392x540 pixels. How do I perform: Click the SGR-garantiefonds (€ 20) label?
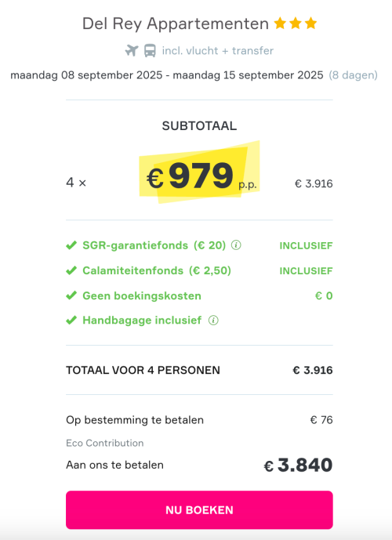pyautogui.click(x=154, y=245)
